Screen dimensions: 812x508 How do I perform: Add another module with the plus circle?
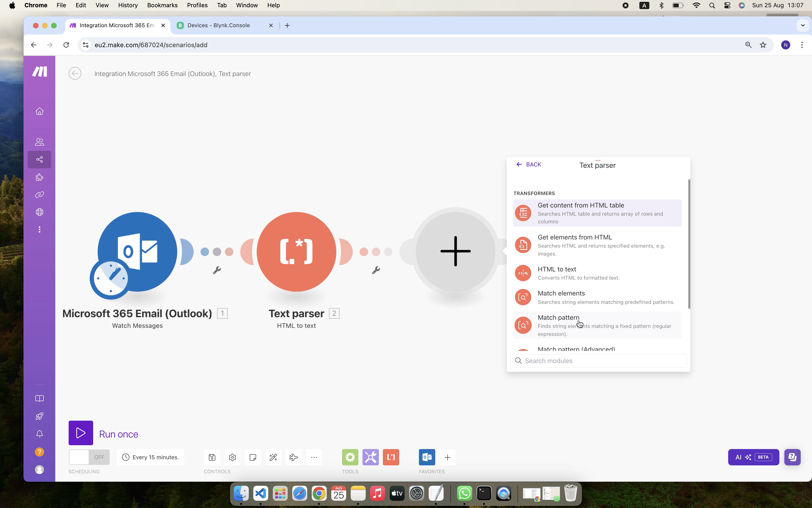point(455,252)
